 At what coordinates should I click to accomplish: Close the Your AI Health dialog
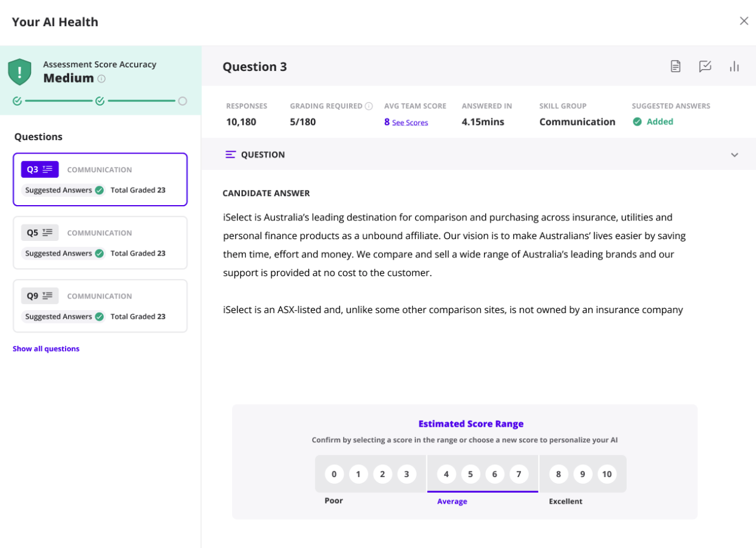(744, 21)
